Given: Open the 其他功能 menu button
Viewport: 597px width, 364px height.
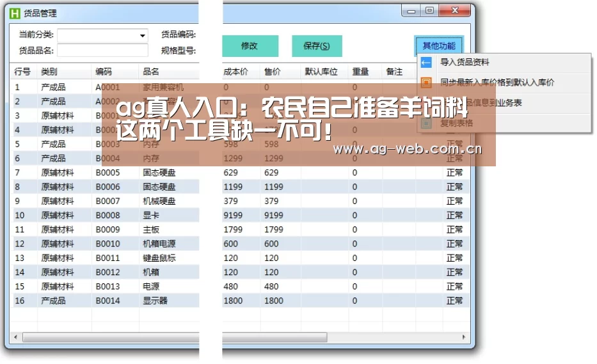Looking at the screenshot, I should (438, 45).
